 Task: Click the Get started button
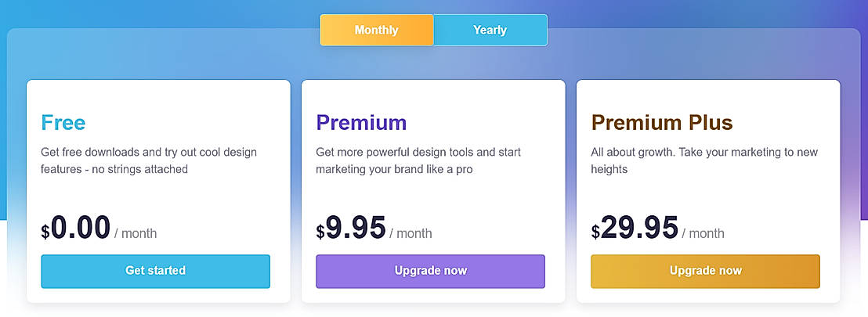pyautogui.click(x=155, y=271)
